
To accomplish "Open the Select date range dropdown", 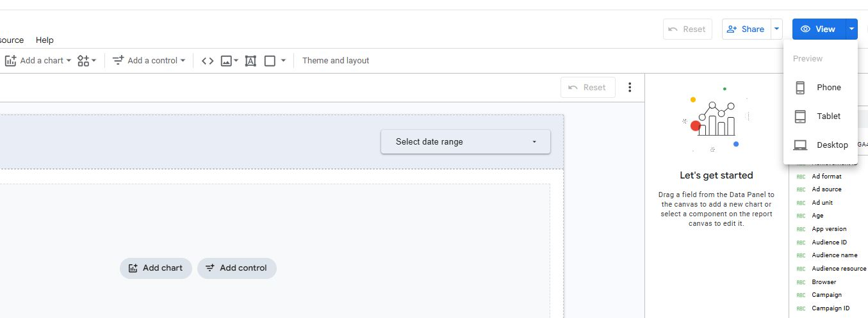I will (x=465, y=142).
